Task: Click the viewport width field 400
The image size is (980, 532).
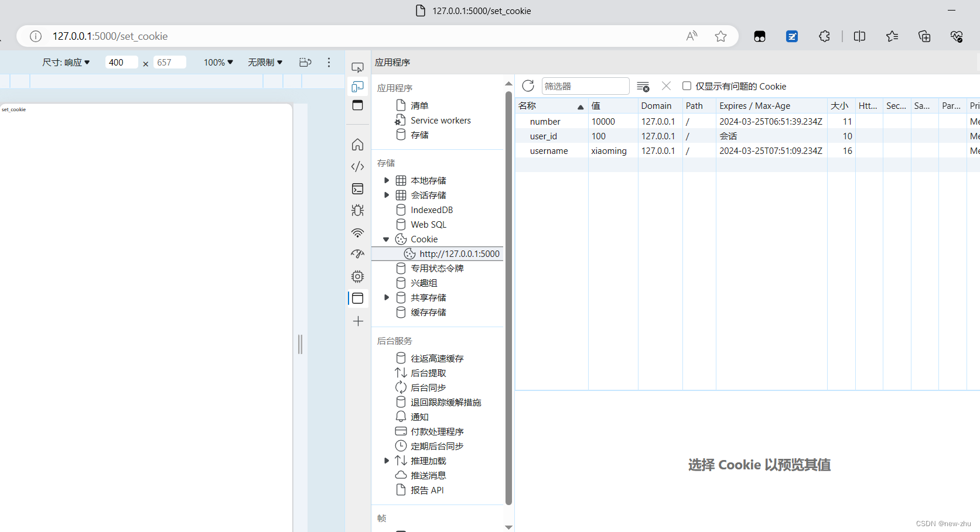Action: (121, 62)
